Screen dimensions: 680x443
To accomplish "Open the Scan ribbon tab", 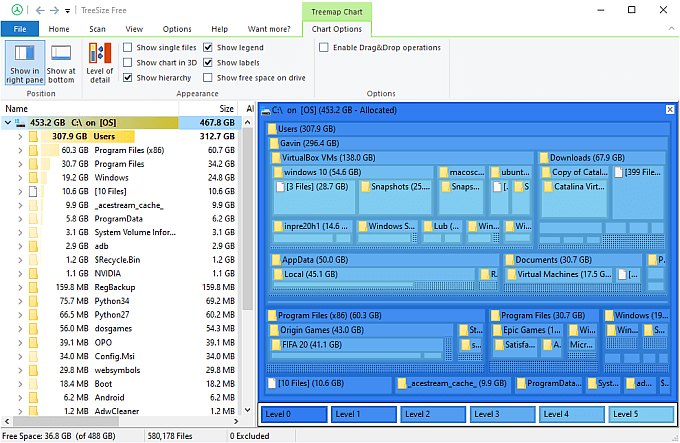I will (x=97, y=30).
